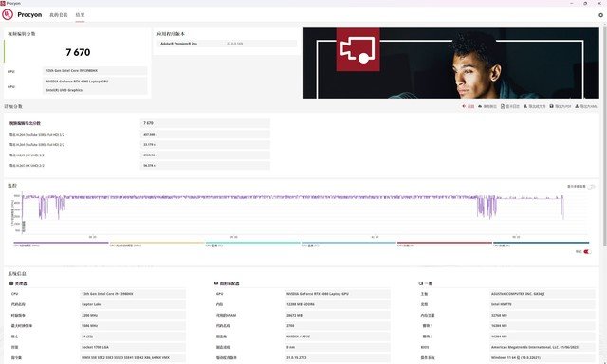Viewport: 607px width, 364px height.
Task: Select the large 7 670 score
Action: click(x=78, y=52)
